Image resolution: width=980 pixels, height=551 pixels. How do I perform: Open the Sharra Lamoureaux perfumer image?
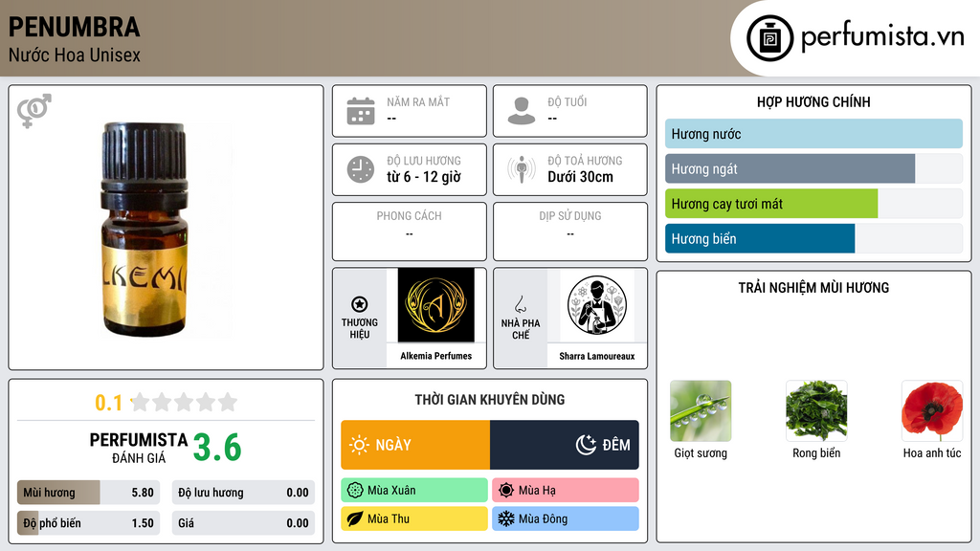[597, 305]
